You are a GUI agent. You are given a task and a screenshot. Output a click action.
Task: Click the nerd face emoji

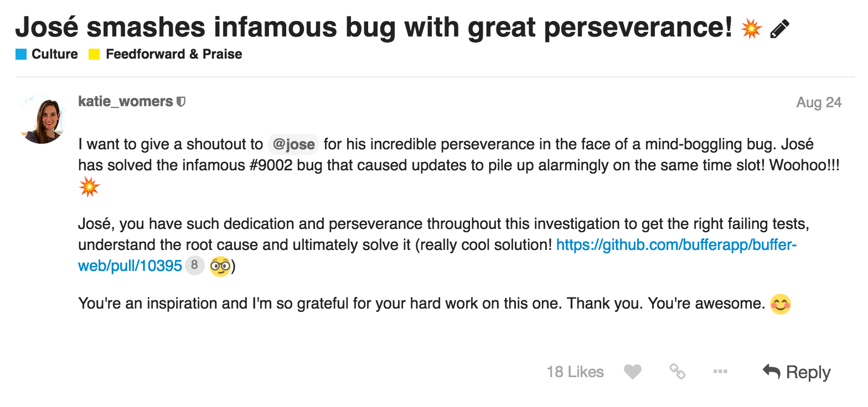tap(220, 266)
